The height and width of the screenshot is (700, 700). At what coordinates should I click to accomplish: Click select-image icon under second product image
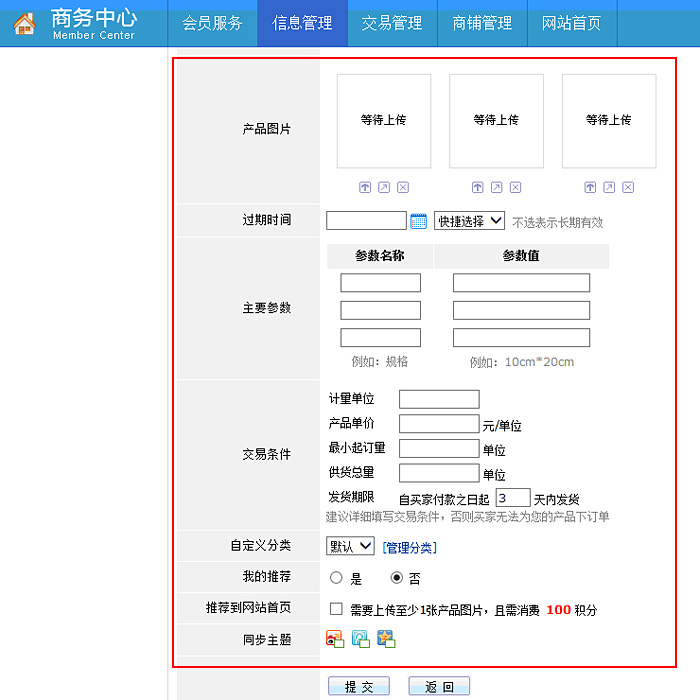(497, 187)
